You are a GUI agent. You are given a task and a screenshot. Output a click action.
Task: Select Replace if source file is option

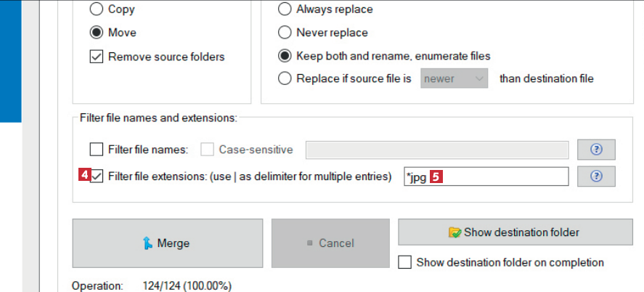(285, 78)
